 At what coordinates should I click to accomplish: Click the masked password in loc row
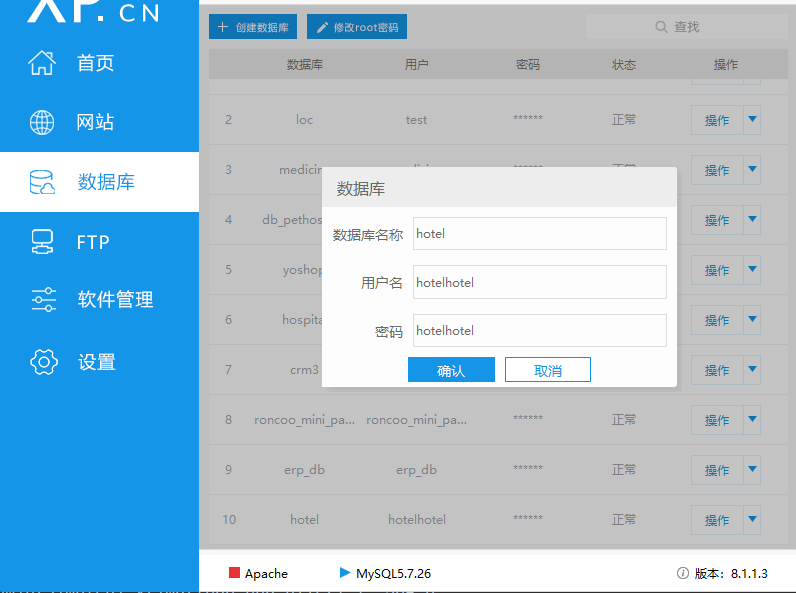click(528, 118)
